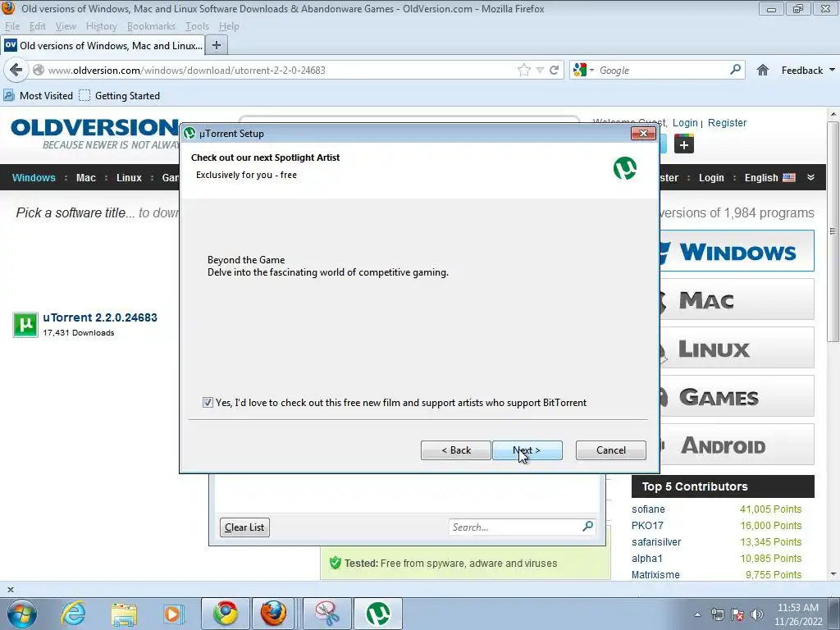Click the black plus share icon

point(683,144)
